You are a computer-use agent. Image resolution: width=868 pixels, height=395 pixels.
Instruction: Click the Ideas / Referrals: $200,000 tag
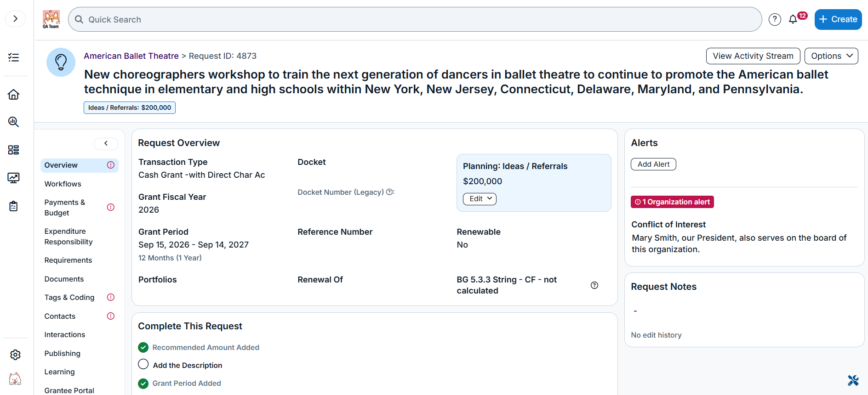pyautogui.click(x=130, y=107)
